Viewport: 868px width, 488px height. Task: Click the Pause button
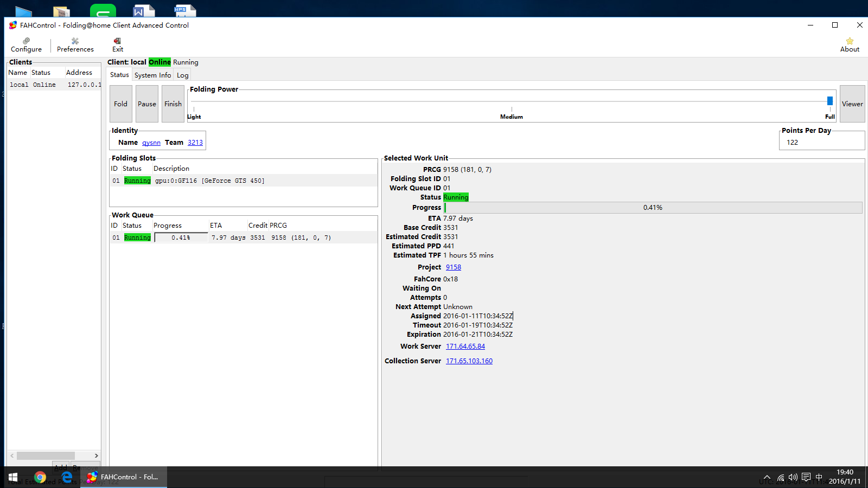(147, 104)
